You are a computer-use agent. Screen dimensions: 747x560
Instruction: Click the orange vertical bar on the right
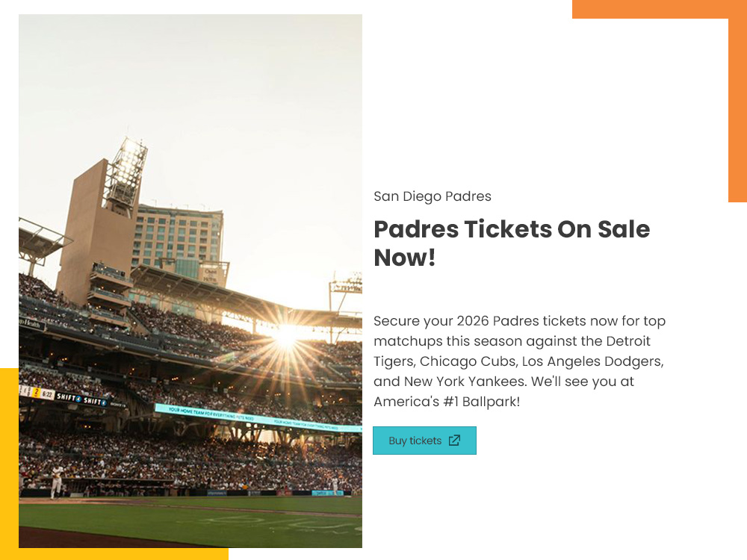click(x=737, y=112)
